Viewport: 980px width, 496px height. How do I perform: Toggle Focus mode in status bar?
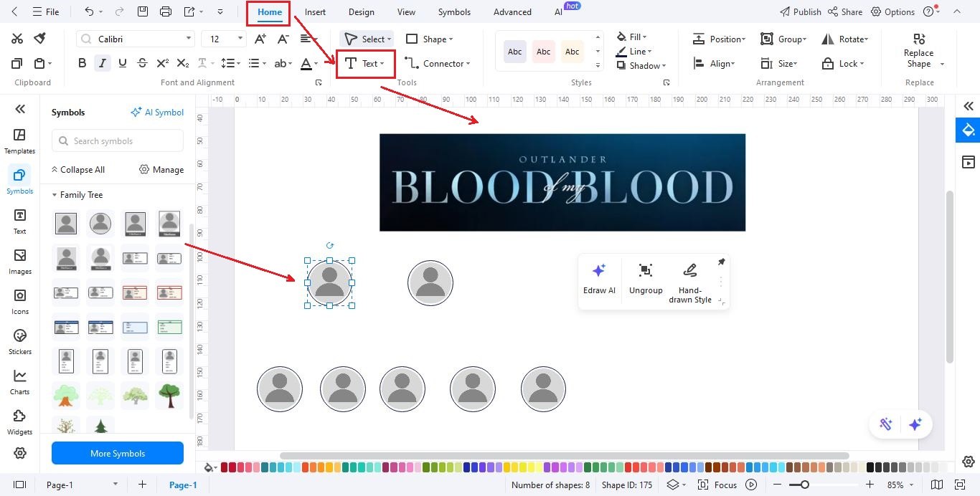point(718,485)
